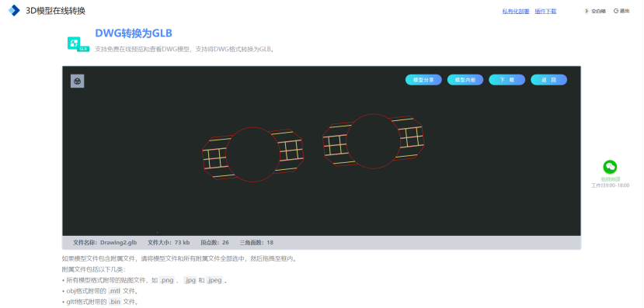Go back with the 返回 button
Viewport: 644px width, 308px height.
click(x=548, y=80)
